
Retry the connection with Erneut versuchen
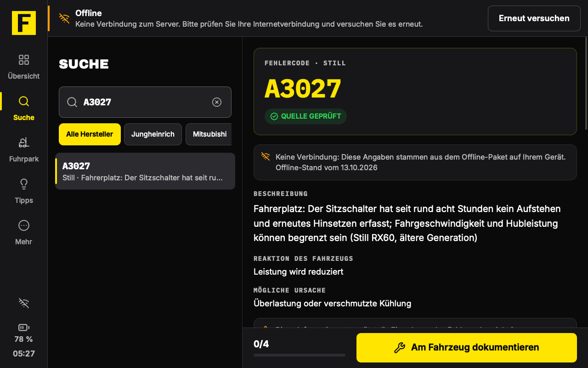tap(534, 18)
